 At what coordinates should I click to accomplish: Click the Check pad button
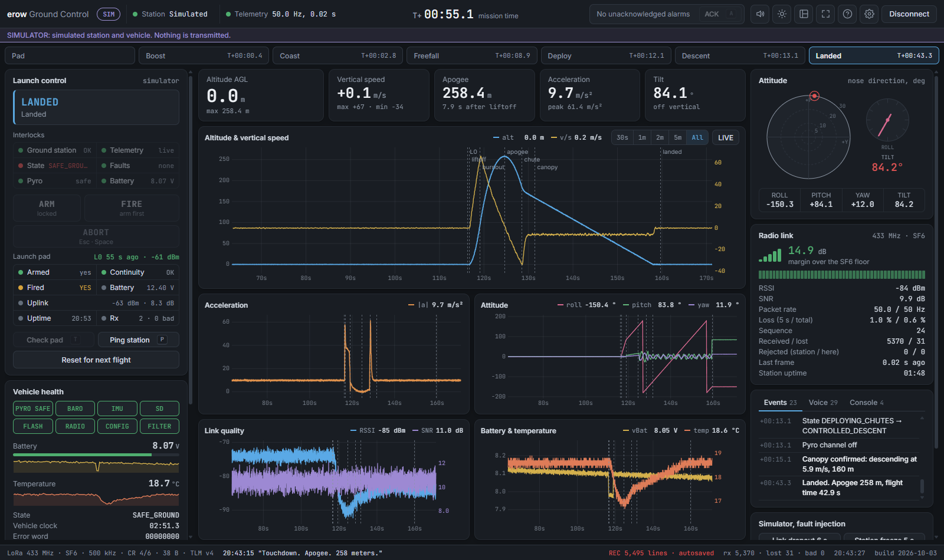[x=53, y=340]
